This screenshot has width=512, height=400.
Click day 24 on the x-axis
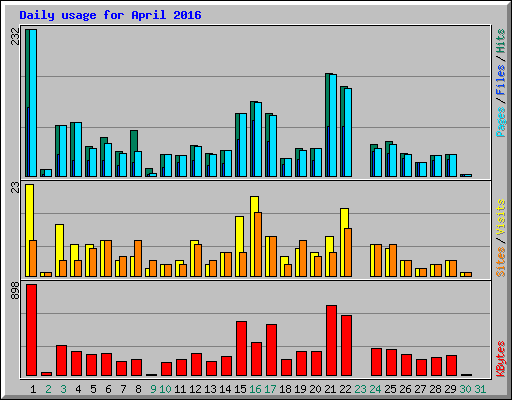point(375,389)
